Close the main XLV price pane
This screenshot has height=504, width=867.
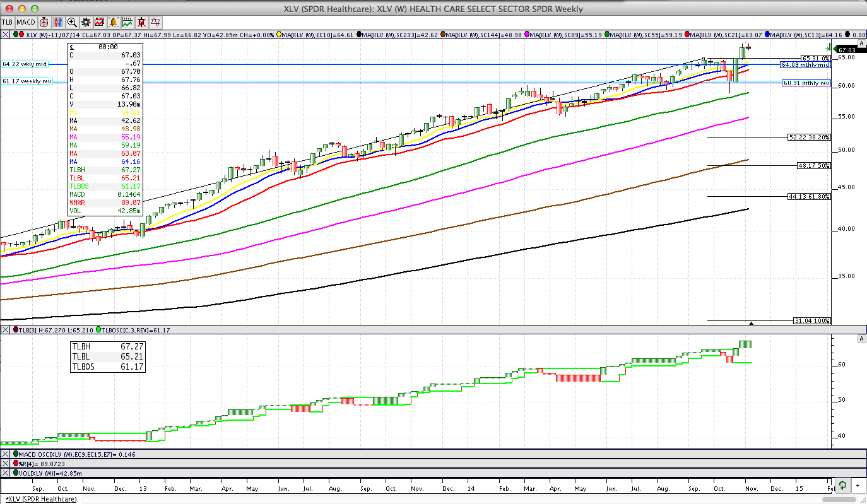[x=5, y=35]
